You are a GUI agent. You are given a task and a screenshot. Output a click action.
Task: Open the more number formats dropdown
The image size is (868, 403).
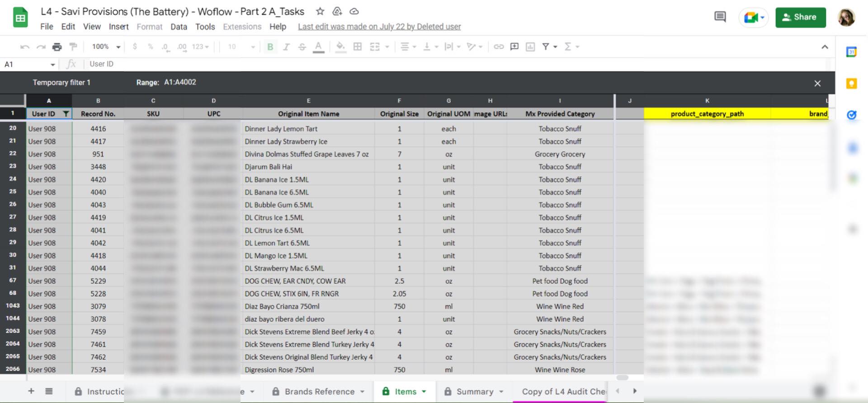point(200,47)
